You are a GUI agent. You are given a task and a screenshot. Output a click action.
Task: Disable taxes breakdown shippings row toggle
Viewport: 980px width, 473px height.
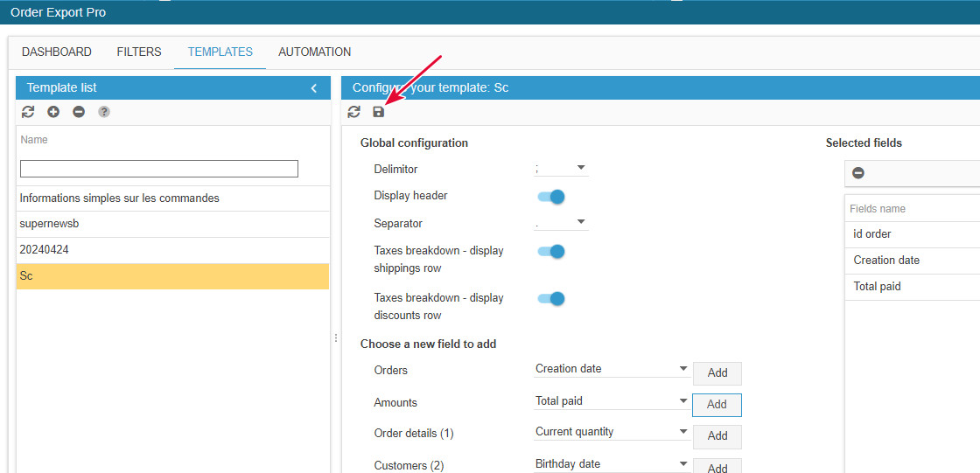551,252
